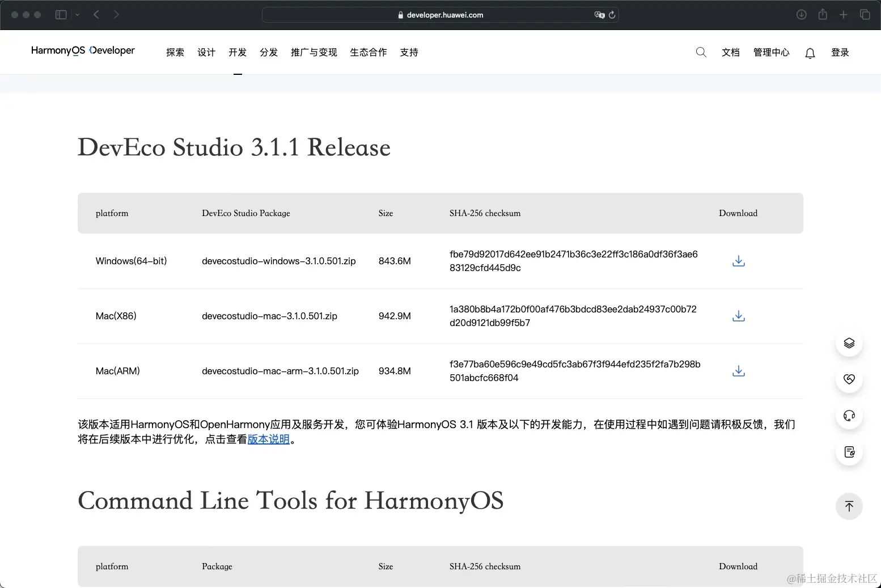Click the Command Line Tools for HarmonyOS heading
This screenshot has width=881, height=588.
point(291,501)
